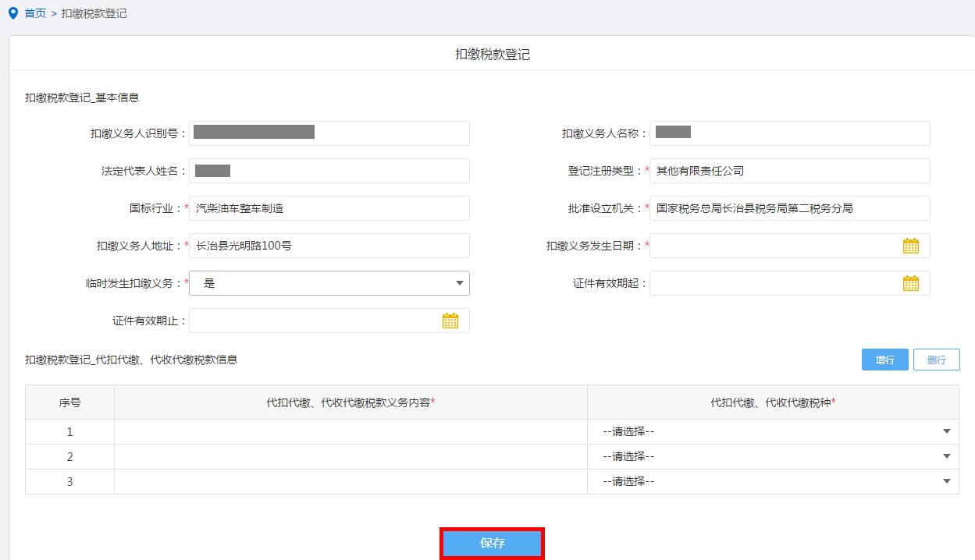Open 税种 dropdown in row 2

coord(773,456)
